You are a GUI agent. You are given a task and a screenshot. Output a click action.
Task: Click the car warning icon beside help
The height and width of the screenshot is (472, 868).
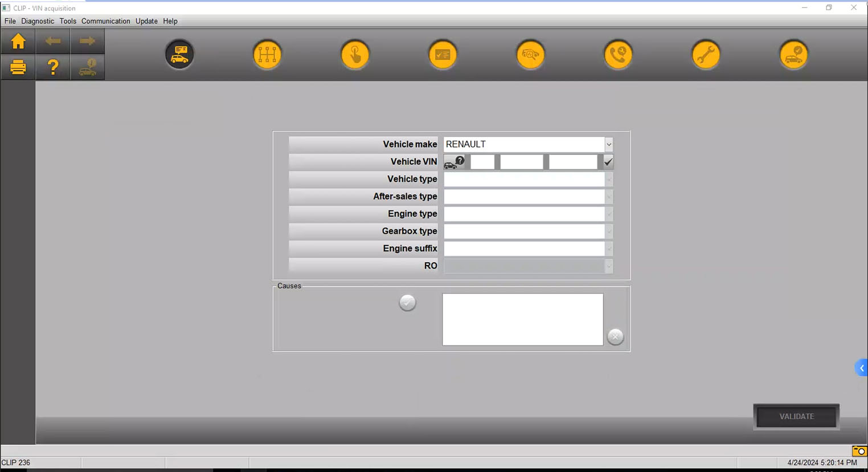click(x=87, y=67)
